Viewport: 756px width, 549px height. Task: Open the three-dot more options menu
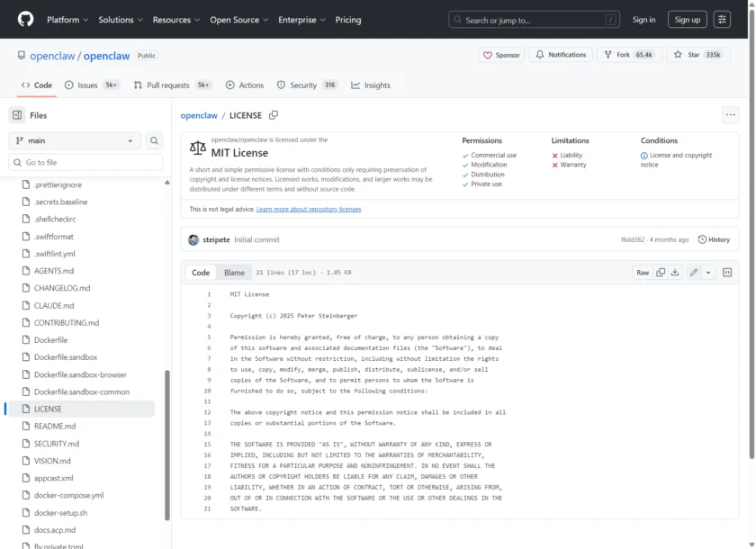click(730, 114)
